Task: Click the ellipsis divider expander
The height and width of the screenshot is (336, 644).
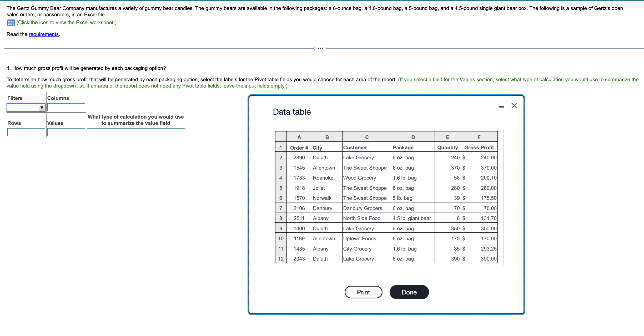Action: tap(320, 48)
